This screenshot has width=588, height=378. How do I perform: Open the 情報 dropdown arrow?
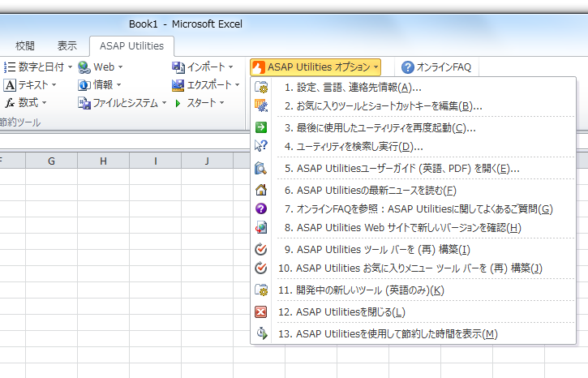(119, 85)
